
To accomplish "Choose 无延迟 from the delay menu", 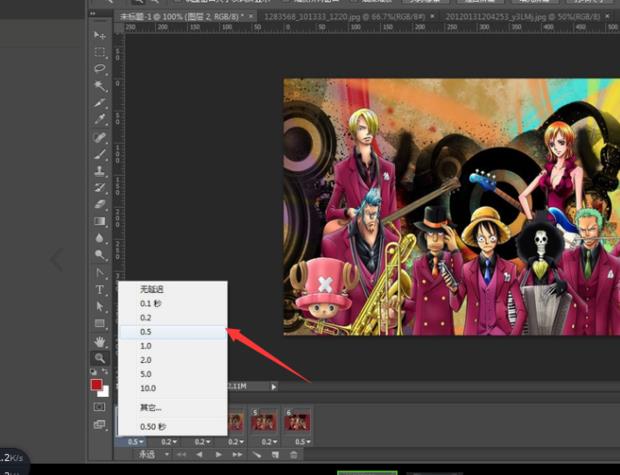I will point(150,289).
